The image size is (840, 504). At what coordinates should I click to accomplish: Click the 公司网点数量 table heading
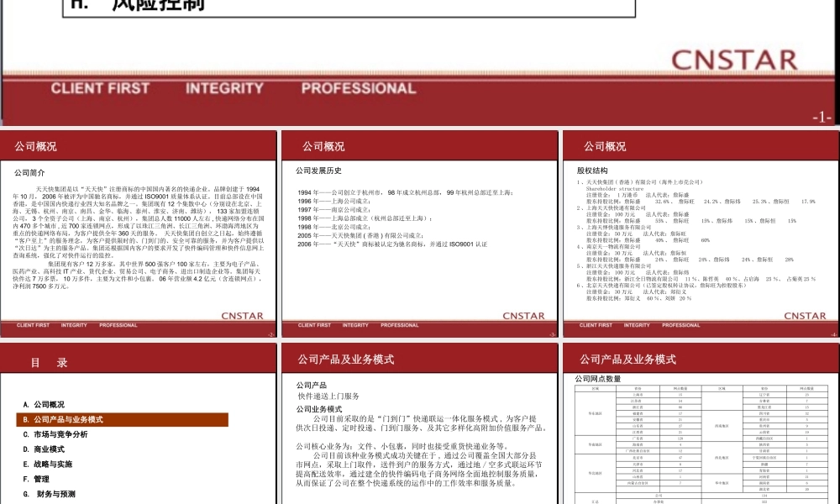coord(598,379)
